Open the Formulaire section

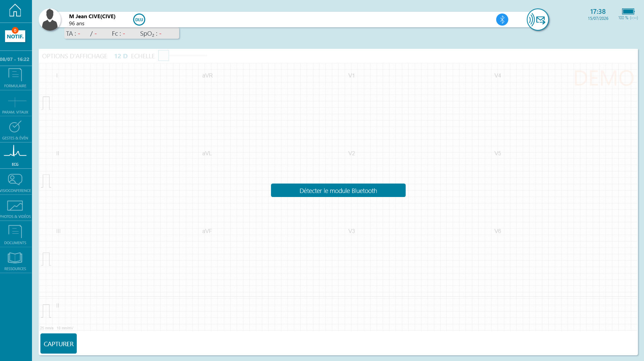[15, 78]
